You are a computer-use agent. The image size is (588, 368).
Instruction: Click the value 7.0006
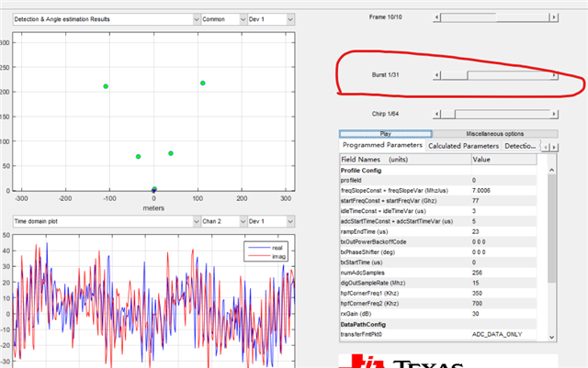pos(481,191)
